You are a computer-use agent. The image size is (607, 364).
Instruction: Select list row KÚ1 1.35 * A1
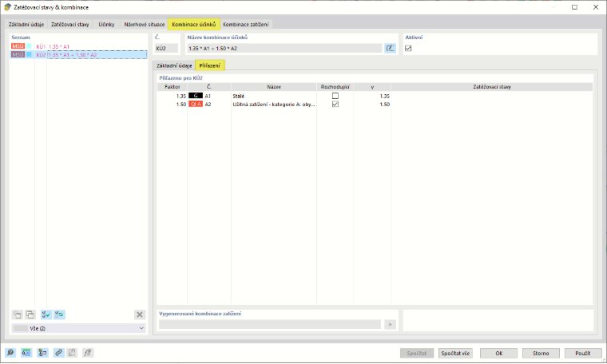(x=79, y=46)
